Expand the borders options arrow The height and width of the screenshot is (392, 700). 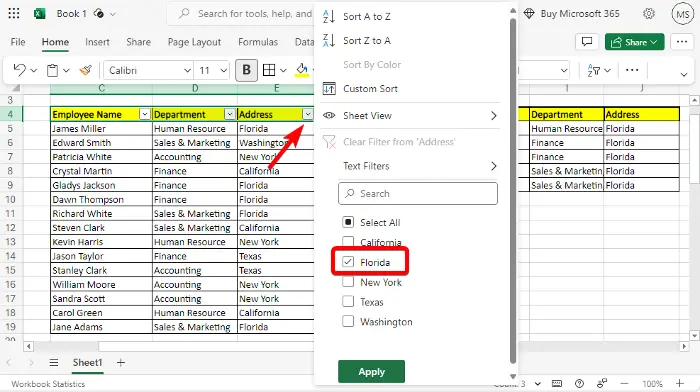(283, 71)
